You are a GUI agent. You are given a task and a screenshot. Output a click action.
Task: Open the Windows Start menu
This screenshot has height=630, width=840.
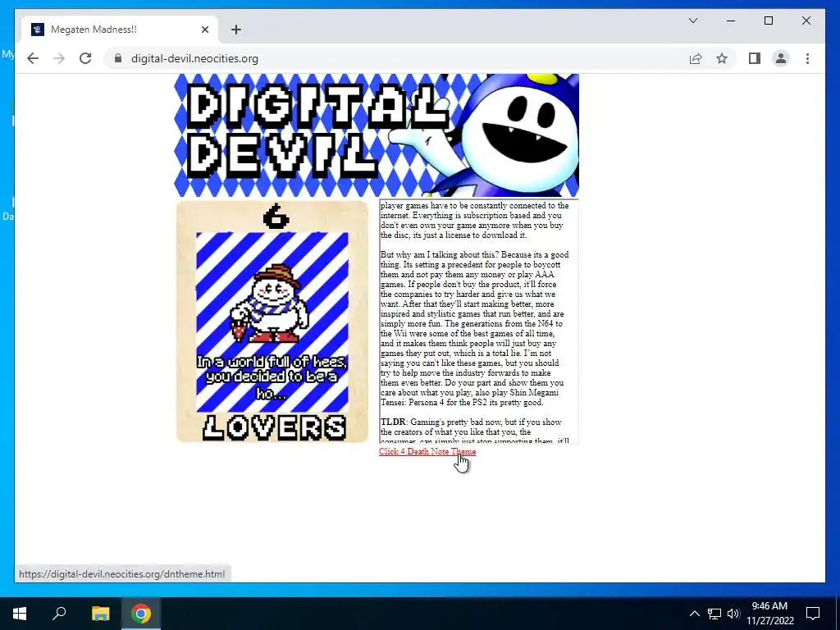[20, 614]
